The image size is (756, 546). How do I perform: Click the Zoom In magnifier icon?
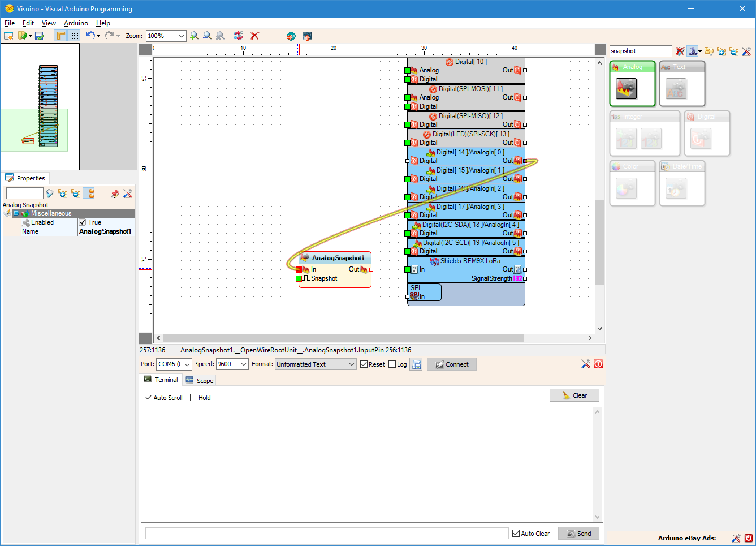(195, 36)
